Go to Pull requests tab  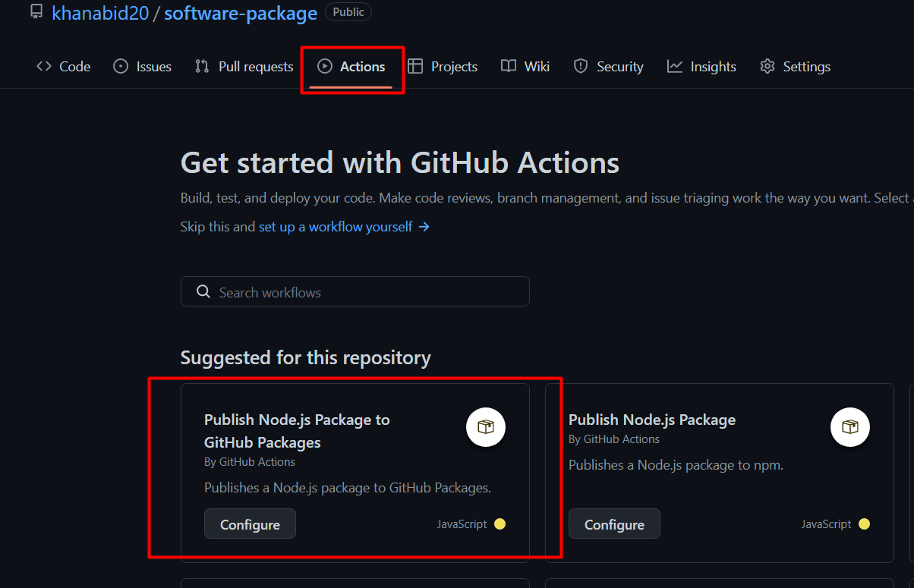[x=244, y=67]
